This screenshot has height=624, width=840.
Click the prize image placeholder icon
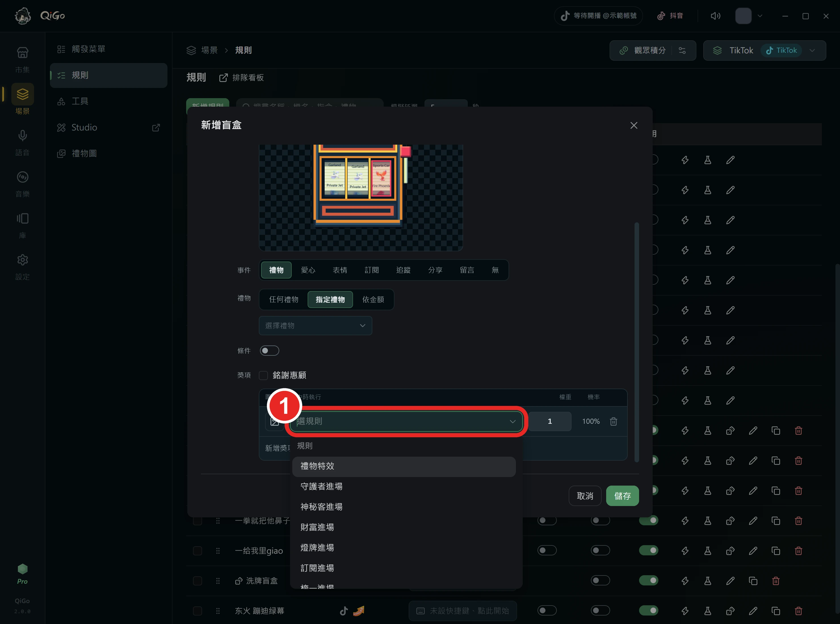274,421
